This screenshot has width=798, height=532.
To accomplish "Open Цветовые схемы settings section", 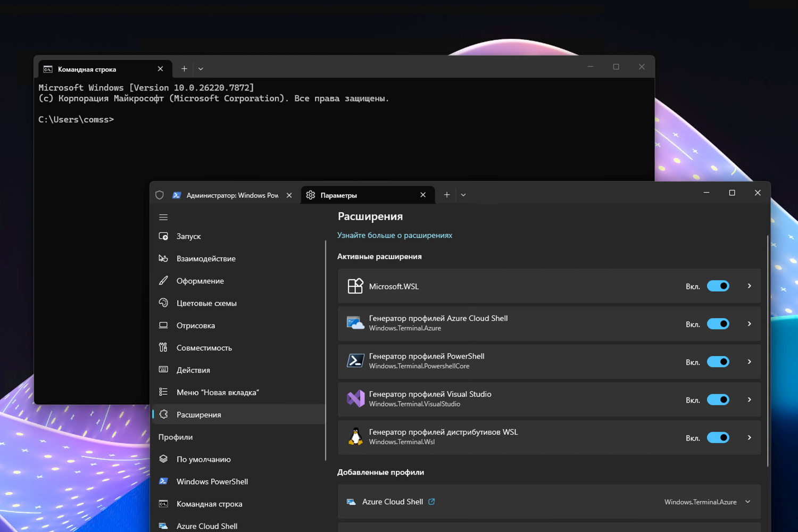I will [x=206, y=303].
